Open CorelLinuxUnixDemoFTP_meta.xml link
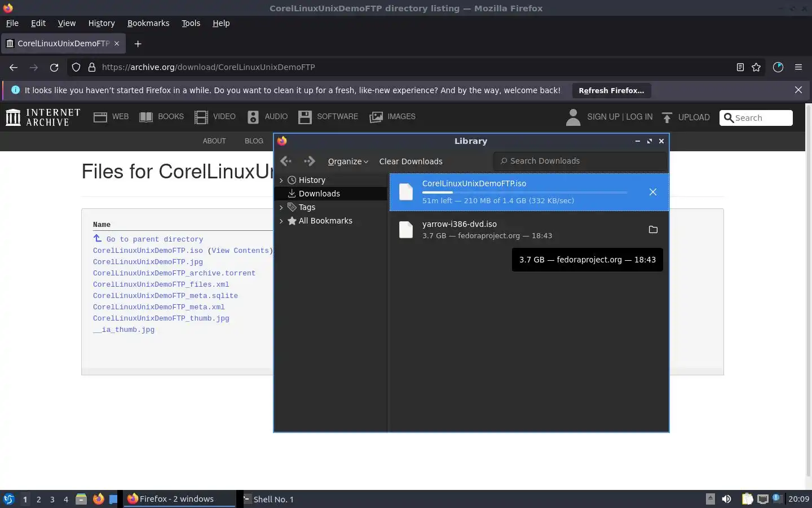Viewport: 812px width, 508px height. [159, 307]
